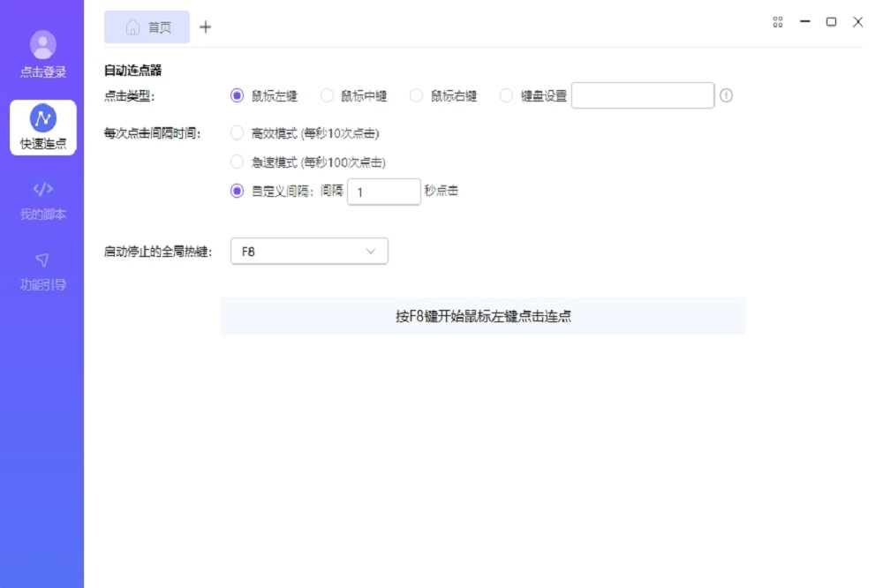Viewport: 883px width, 588px height.
Task: Click the user avatar login icon
Action: pos(42,44)
